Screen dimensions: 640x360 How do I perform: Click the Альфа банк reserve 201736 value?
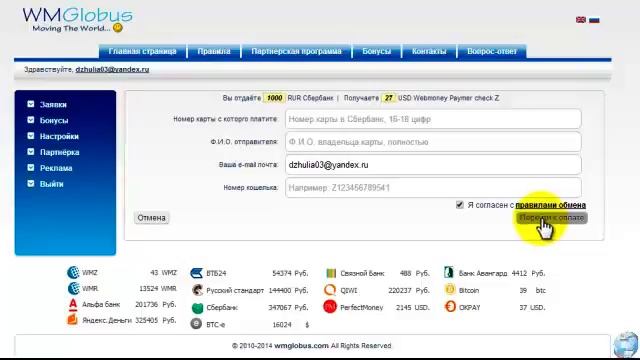(147, 304)
